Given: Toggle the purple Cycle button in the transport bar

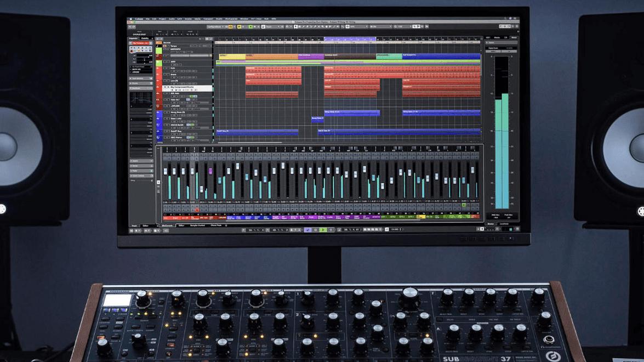Looking at the screenshot, I should click(308, 230).
